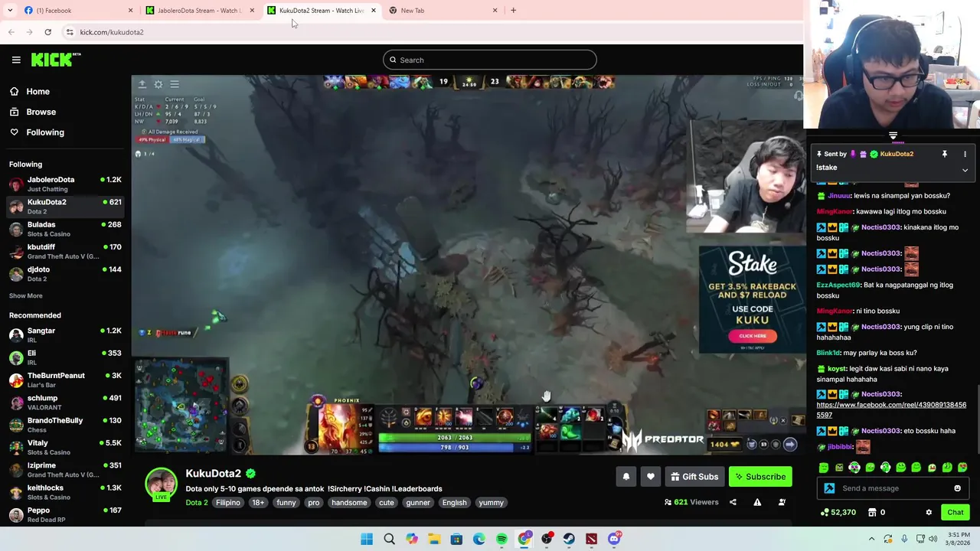Show hidden system tray icons
980x551 pixels.
[871, 539]
